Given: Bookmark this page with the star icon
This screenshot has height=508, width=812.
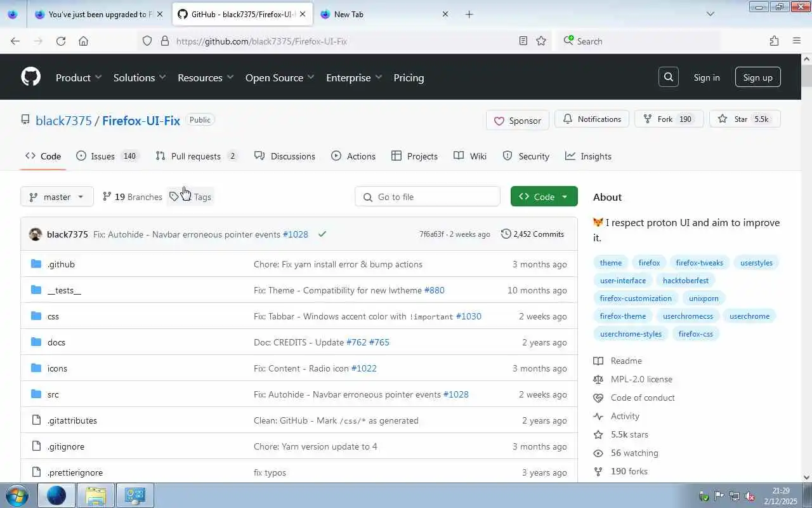Looking at the screenshot, I should coord(541,41).
